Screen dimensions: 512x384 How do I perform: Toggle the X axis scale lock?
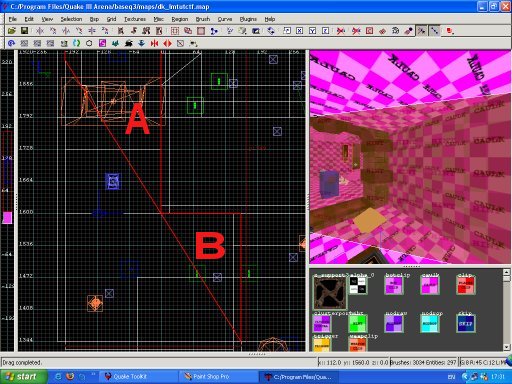pos(300,31)
